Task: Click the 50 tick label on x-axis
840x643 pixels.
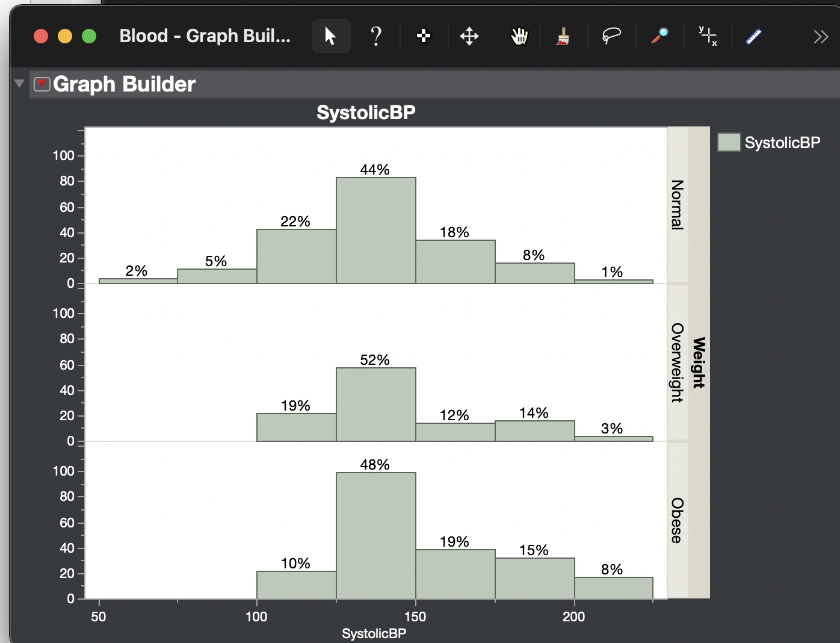Action: tap(99, 617)
